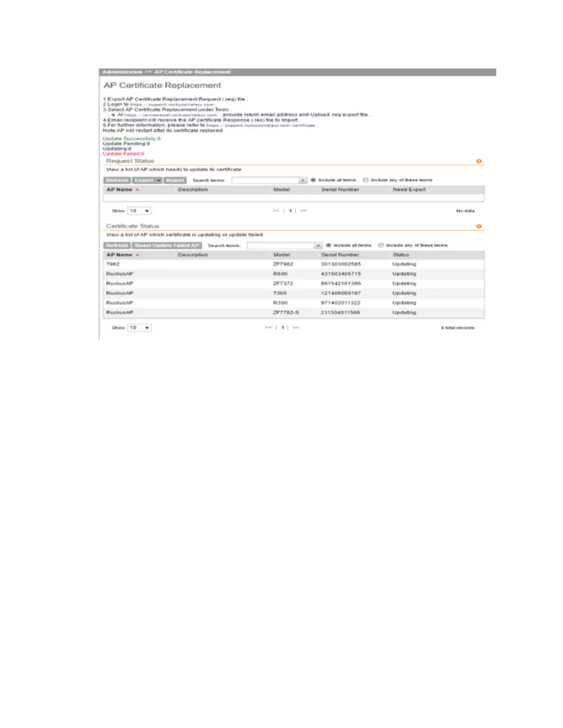Viewport: 563px width, 728px height.
Task: Click the '6 total records' text
Action: point(458,328)
